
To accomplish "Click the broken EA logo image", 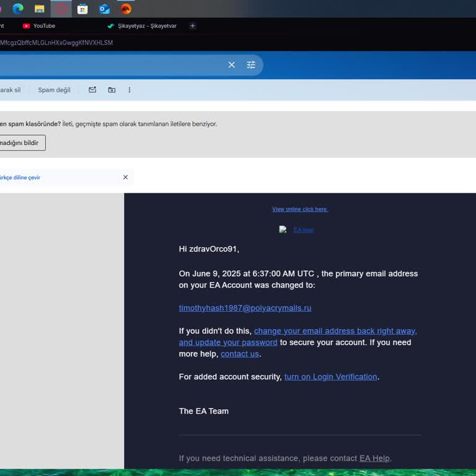I will point(283,229).
